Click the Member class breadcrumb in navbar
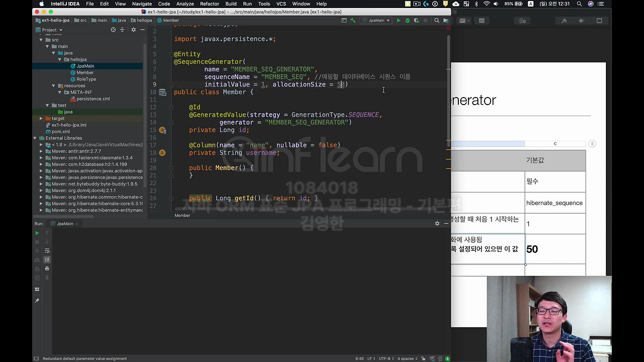Viewport: 644px width, 362px height. coord(168,21)
